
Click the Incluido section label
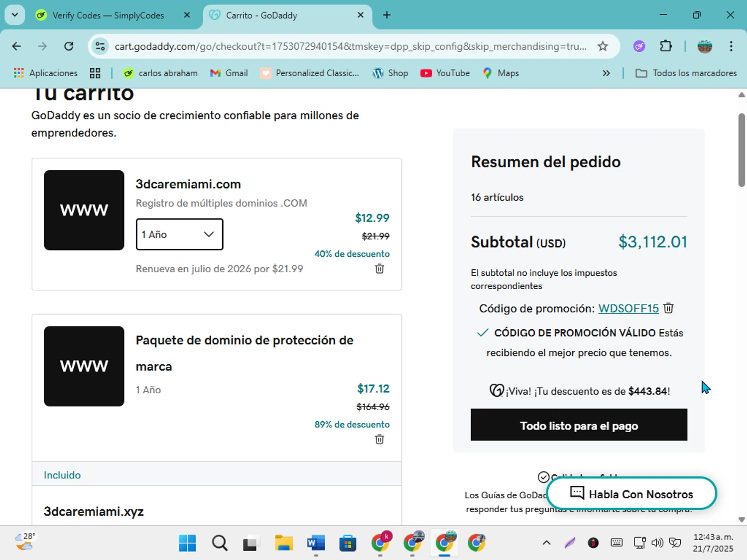coord(62,475)
